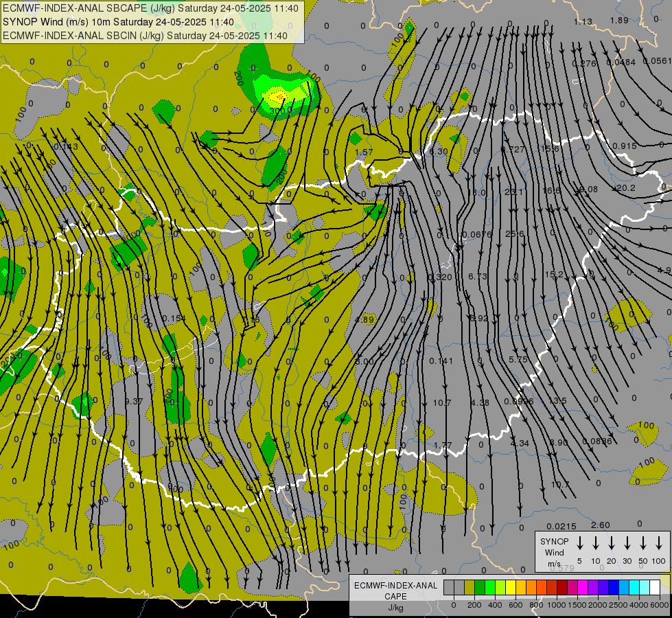Click the SBCAPE title line in header
This screenshot has height=618, width=672.
click(x=150, y=8)
